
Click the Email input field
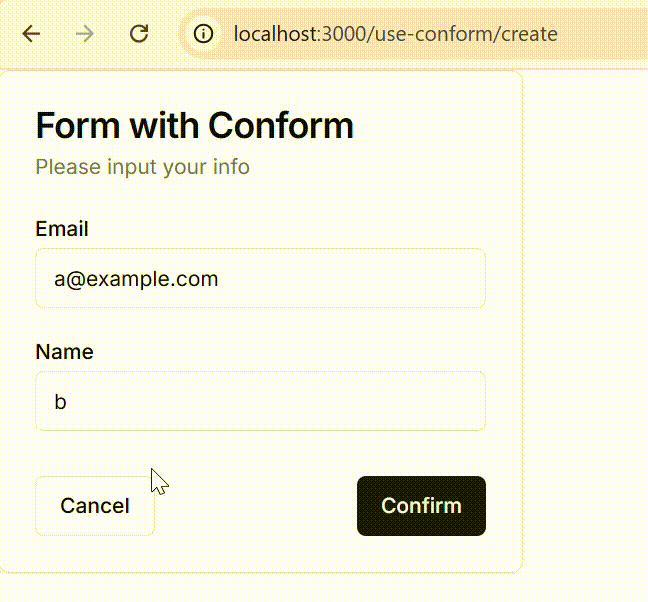(x=260, y=278)
